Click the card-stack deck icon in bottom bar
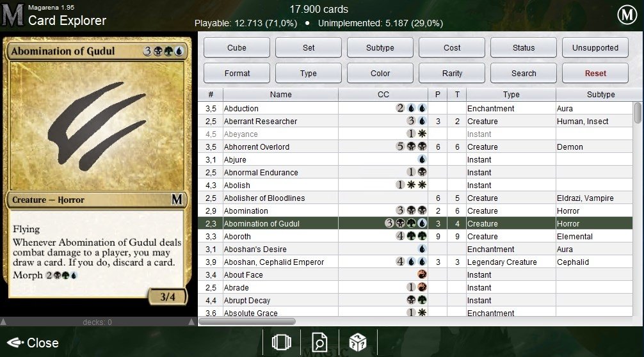Image resolution: width=644 pixels, height=357 pixels. (x=281, y=342)
